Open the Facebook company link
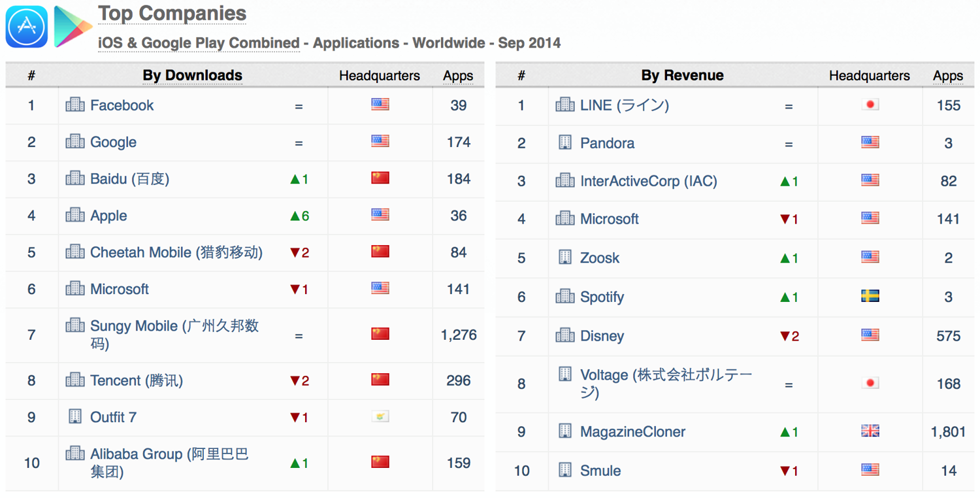Screen dimensions: 980x498 tap(122, 105)
